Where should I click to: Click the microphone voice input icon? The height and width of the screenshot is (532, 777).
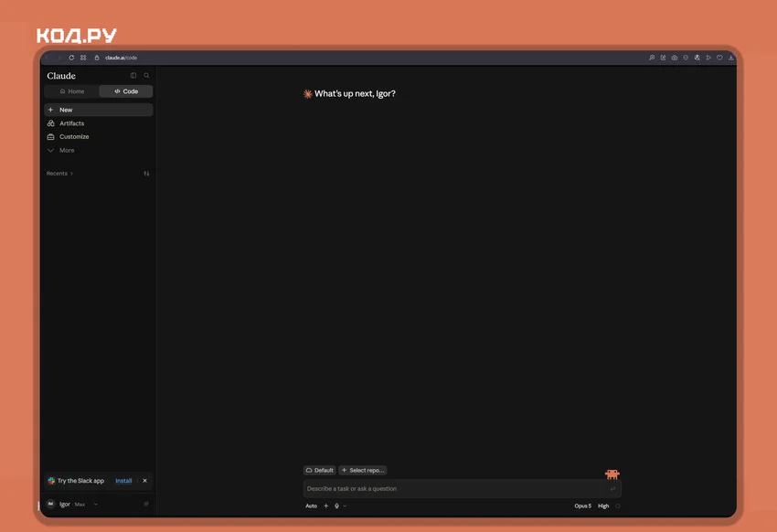(x=337, y=505)
